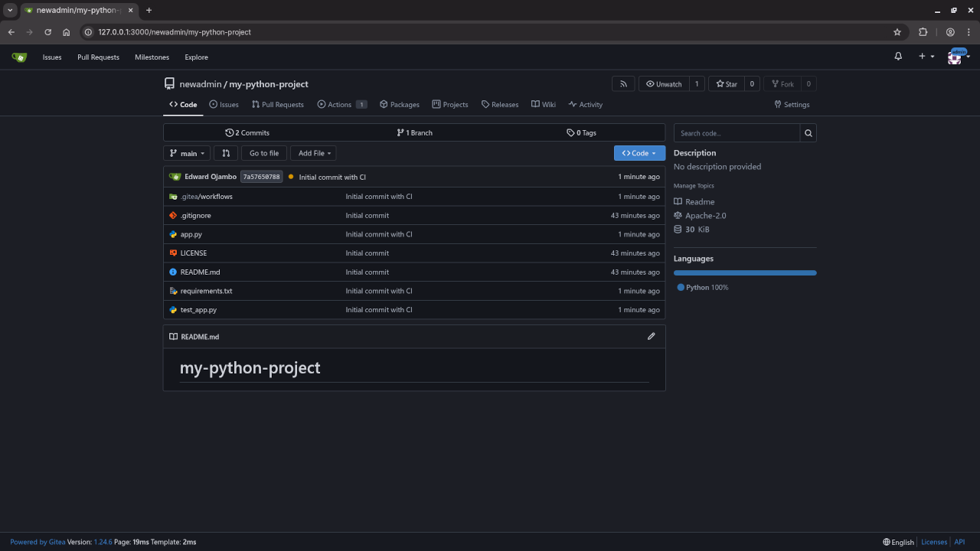Edit README.md with the pencil icon
Image resolution: width=980 pixels, height=551 pixels.
pyautogui.click(x=651, y=337)
